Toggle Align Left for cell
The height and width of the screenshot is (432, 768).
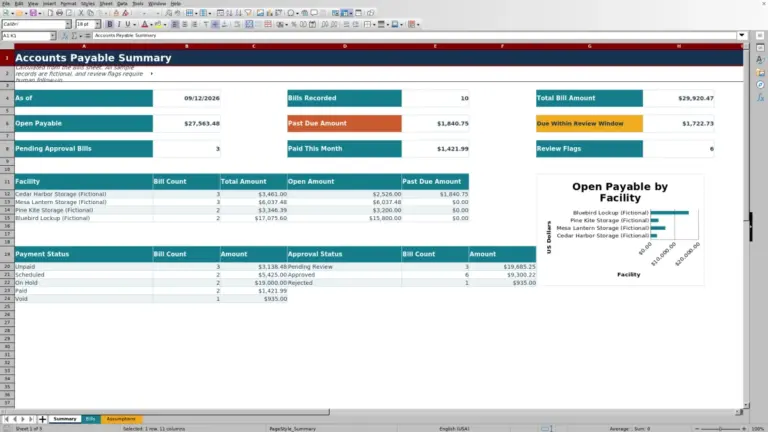175,24
